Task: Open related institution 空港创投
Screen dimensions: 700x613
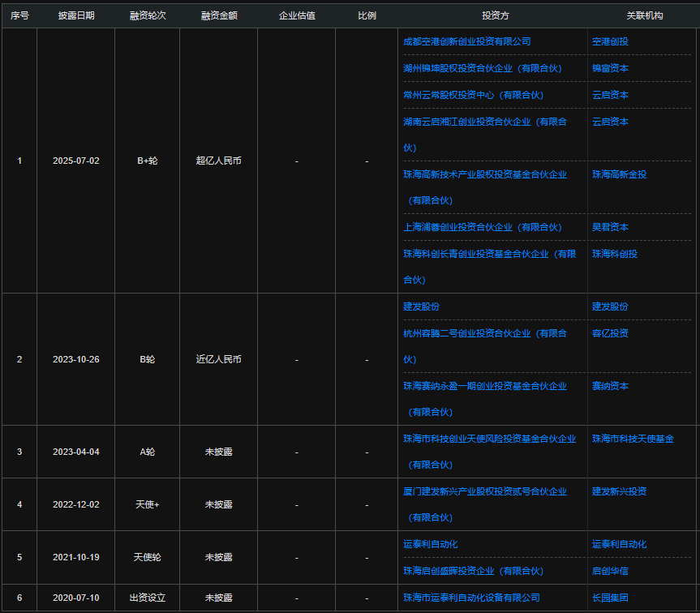Action: [x=610, y=41]
